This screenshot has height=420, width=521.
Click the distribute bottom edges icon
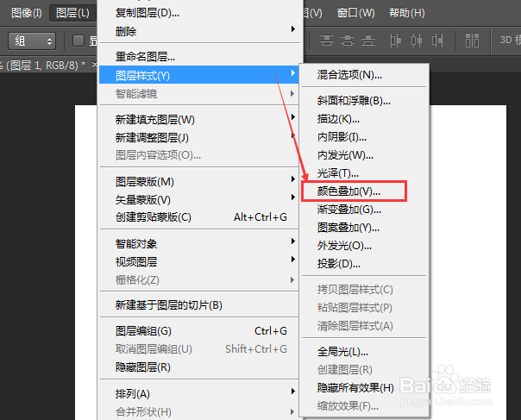pos(368,41)
